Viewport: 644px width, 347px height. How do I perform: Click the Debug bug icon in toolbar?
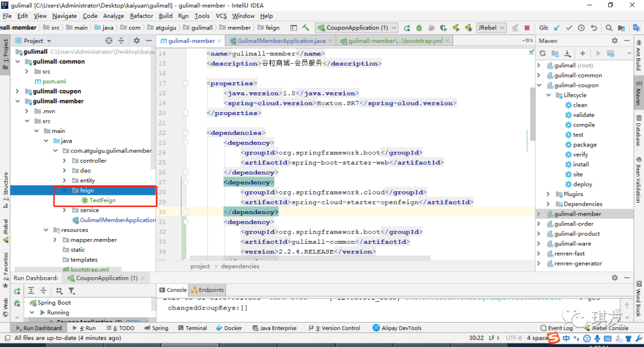pos(418,27)
